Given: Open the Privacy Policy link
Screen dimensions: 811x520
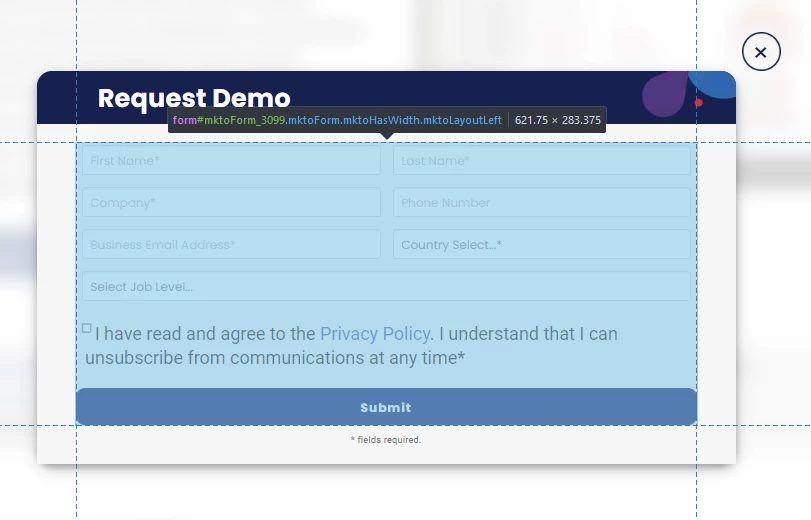Looking at the screenshot, I should 375,334.
